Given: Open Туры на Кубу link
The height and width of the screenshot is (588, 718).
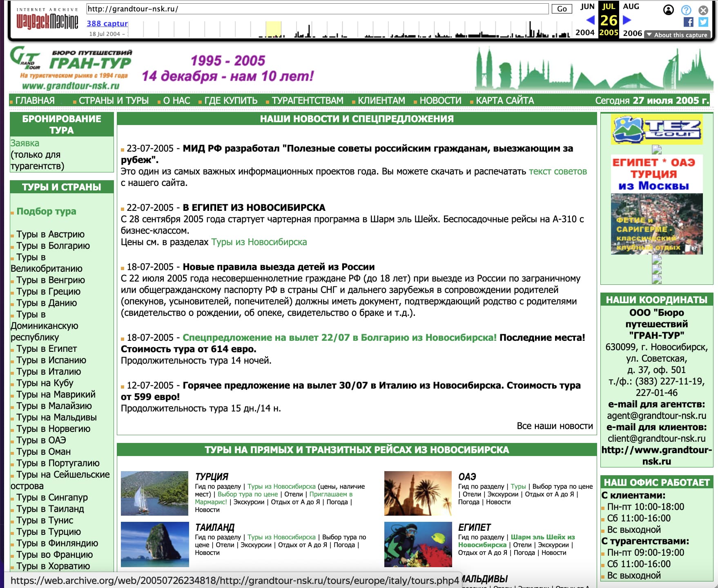Looking at the screenshot, I should point(45,383).
